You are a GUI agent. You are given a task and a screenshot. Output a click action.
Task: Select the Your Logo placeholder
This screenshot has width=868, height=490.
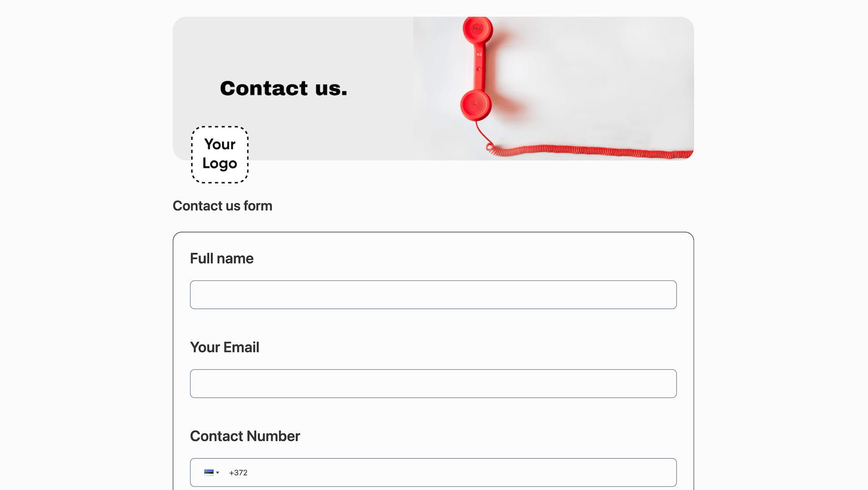(x=220, y=155)
